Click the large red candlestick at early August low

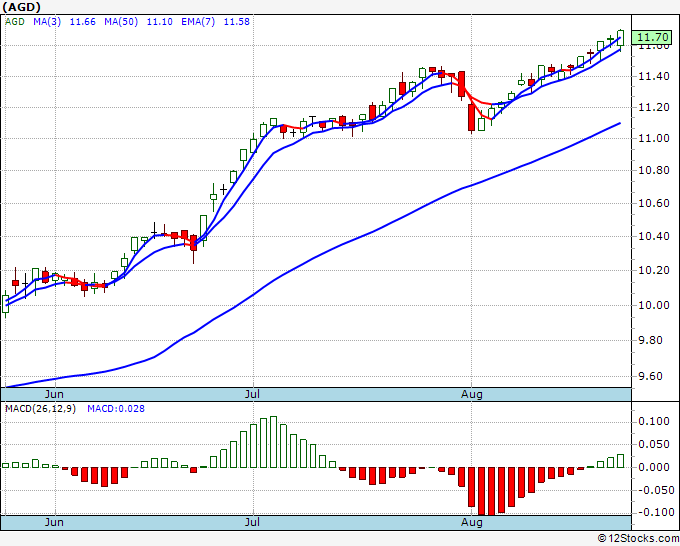click(x=471, y=117)
